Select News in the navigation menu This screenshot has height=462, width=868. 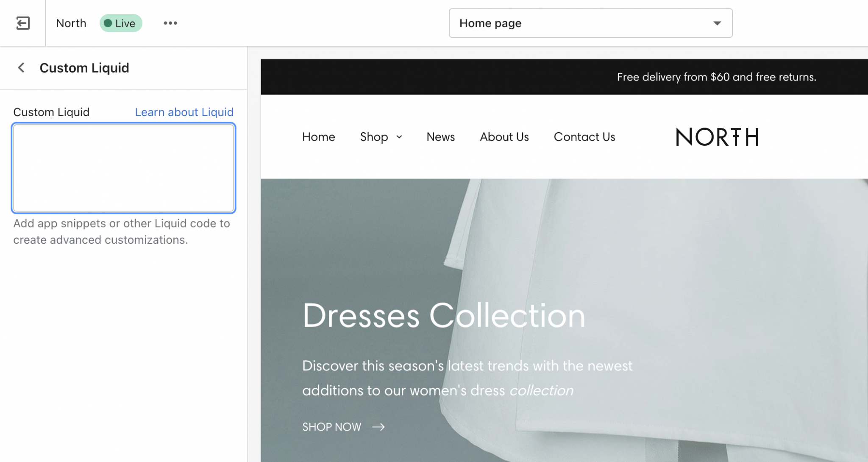tap(440, 136)
